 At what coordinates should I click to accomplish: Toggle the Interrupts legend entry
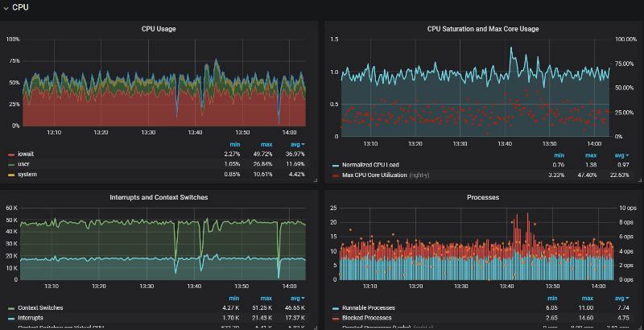tap(31, 318)
